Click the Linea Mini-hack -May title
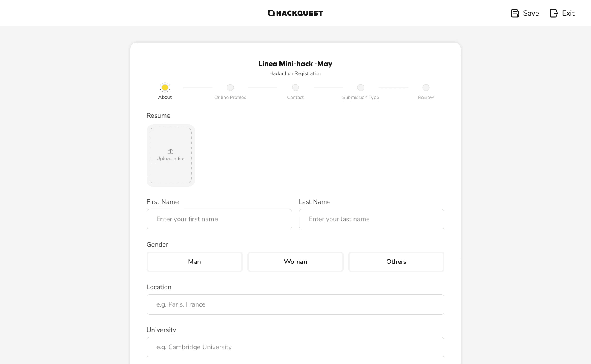Viewport: 591px width, 364px height. pyautogui.click(x=295, y=64)
